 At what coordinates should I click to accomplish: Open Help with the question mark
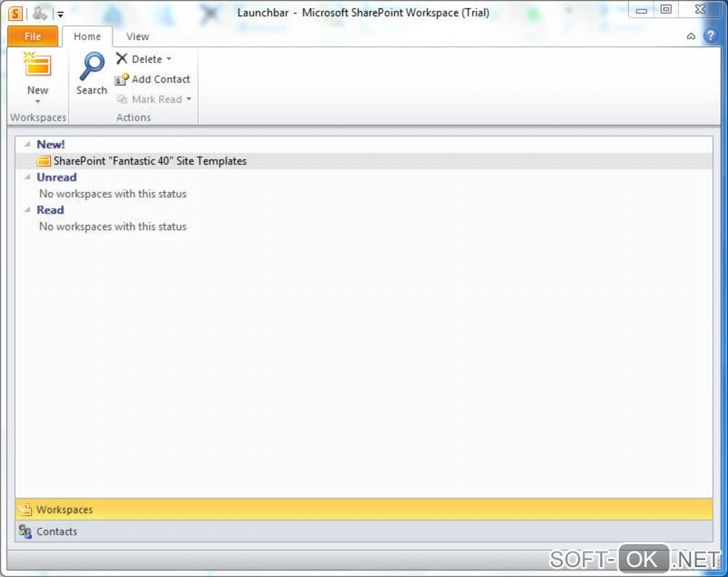coord(710,35)
